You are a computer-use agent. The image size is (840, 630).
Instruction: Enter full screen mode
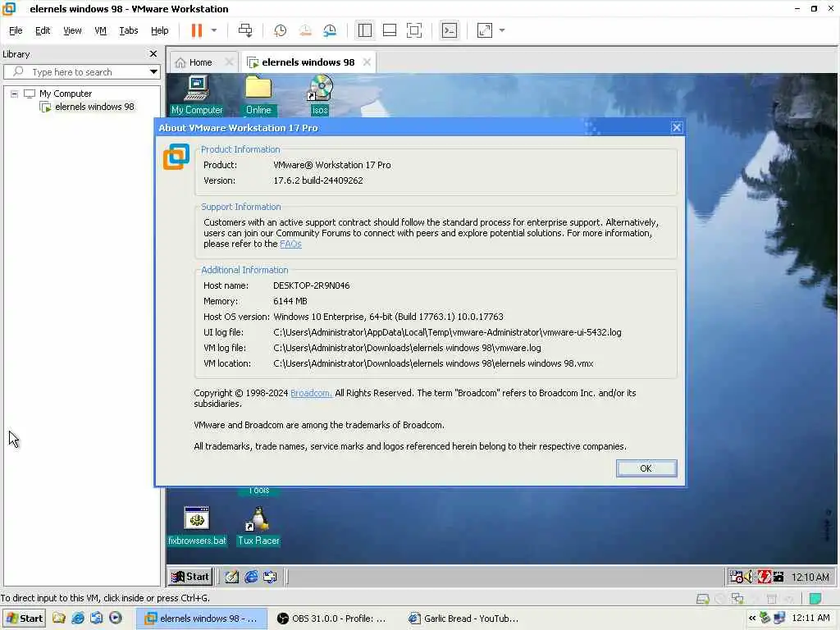pyautogui.click(x=414, y=30)
